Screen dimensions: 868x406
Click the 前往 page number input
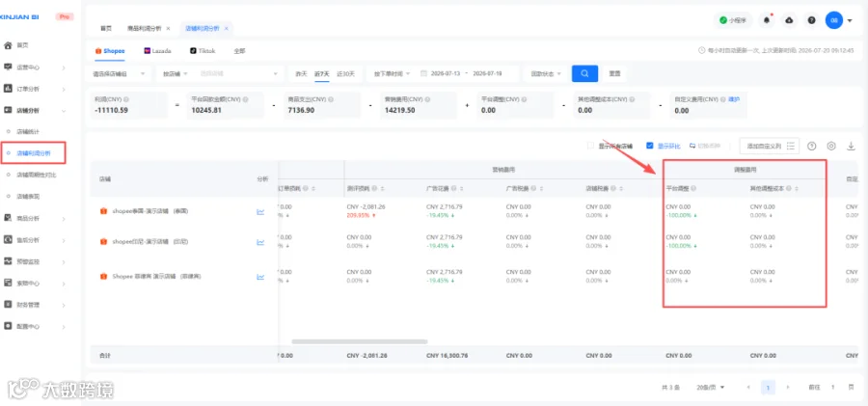(832, 387)
